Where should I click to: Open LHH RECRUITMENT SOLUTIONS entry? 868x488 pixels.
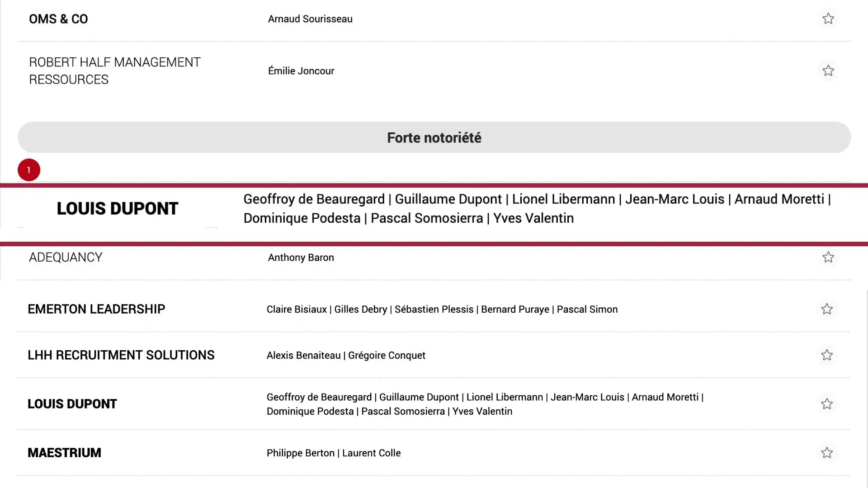pyautogui.click(x=121, y=355)
